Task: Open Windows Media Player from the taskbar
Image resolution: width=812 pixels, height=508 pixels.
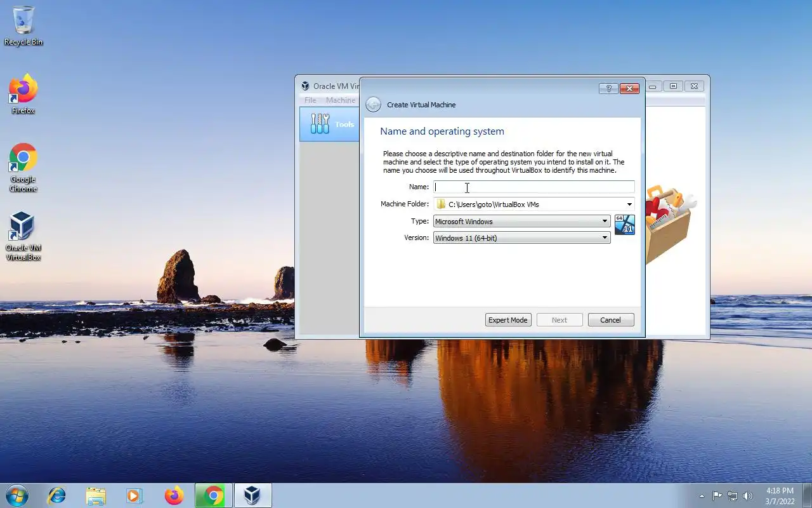Action: tap(134, 495)
